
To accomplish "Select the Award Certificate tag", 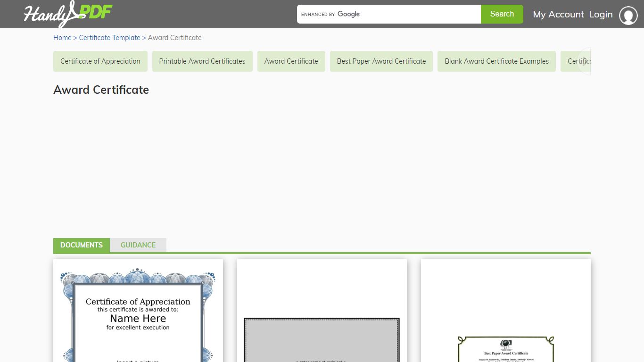I will [x=291, y=61].
